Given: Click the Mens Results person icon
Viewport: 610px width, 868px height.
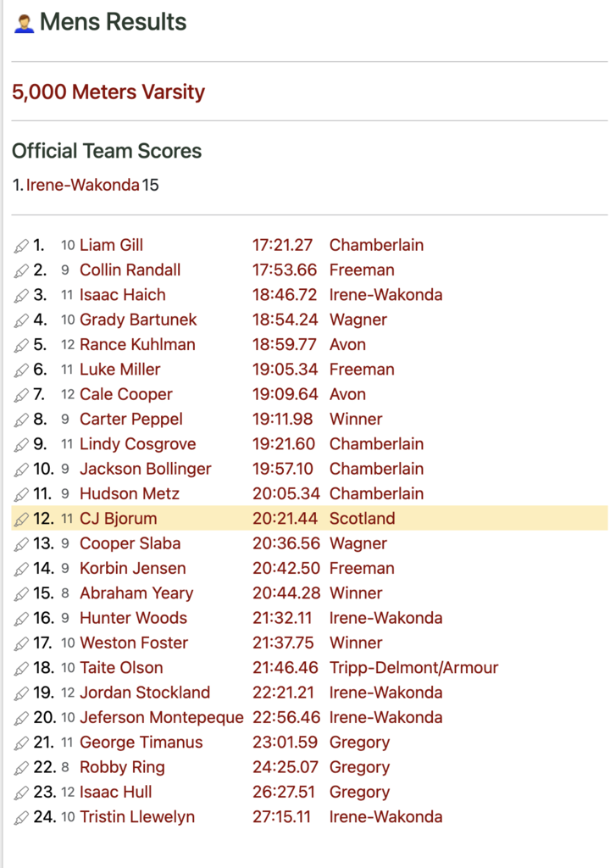Looking at the screenshot, I should point(24,23).
